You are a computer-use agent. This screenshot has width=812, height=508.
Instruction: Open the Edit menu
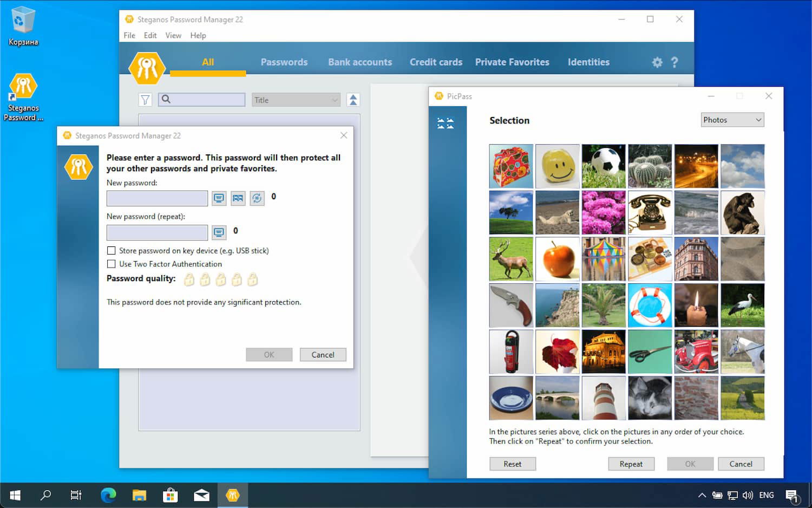point(150,35)
